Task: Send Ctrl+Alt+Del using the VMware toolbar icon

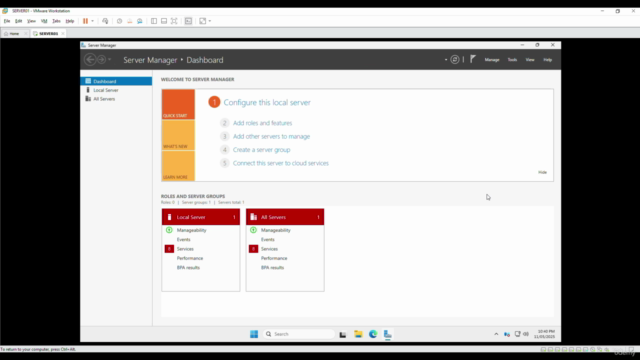Action: pos(105,21)
